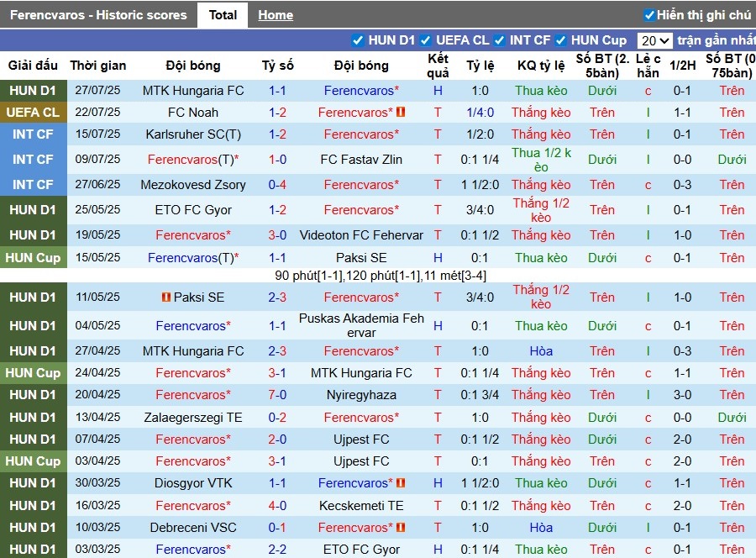Uncheck the HUN D1 filter checkbox
Screen dimensions: 756x558
tap(357, 40)
